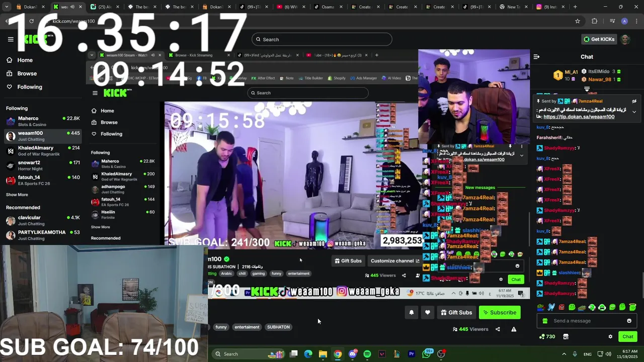Click the large Gift Subs button
The height and width of the screenshot is (362, 644).
pyautogui.click(x=456, y=312)
